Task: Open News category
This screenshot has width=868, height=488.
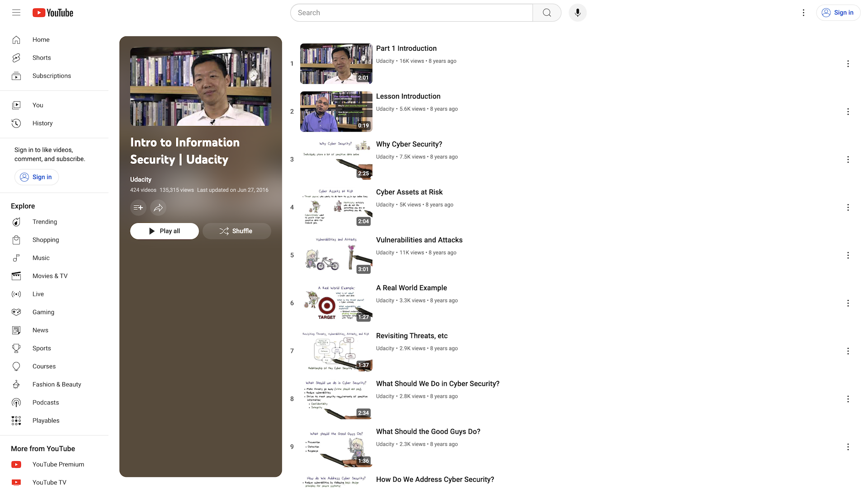Action: click(x=54, y=330)
